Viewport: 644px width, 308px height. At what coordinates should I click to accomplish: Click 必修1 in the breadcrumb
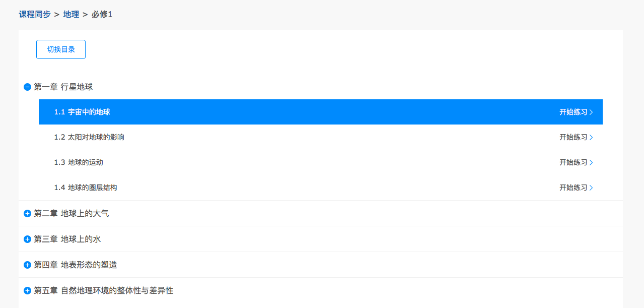[x=102, y=15]
